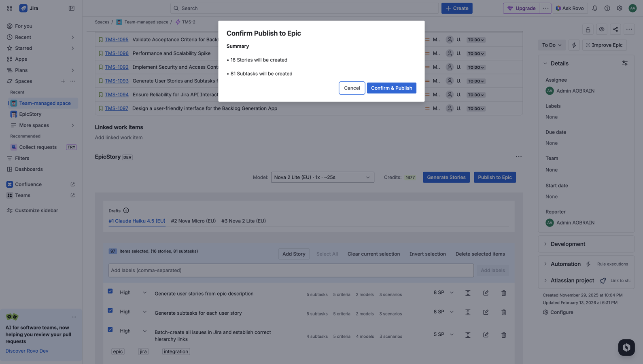Delete 'Generate user stories from epic description' story
The height and width of the screenshot is (364, 643).
503,293
